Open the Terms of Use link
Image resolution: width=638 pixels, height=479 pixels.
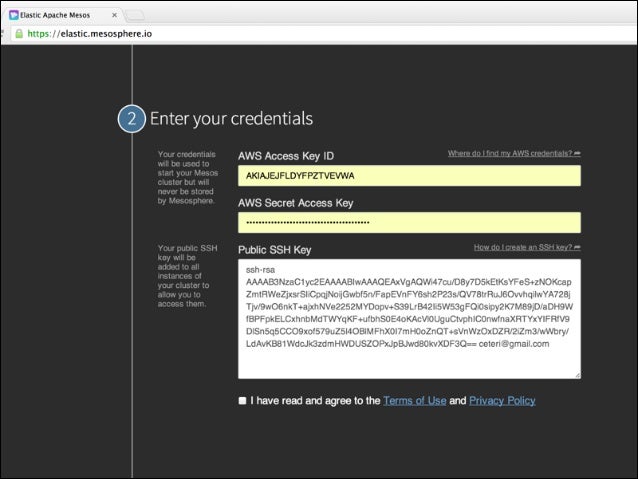(415, 400)
